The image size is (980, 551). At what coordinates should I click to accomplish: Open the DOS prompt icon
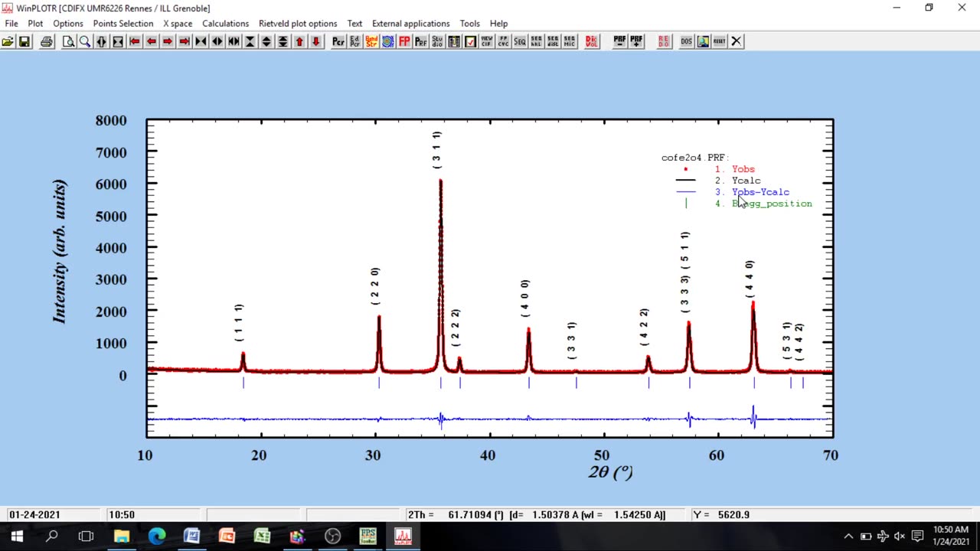pos(686,41)
